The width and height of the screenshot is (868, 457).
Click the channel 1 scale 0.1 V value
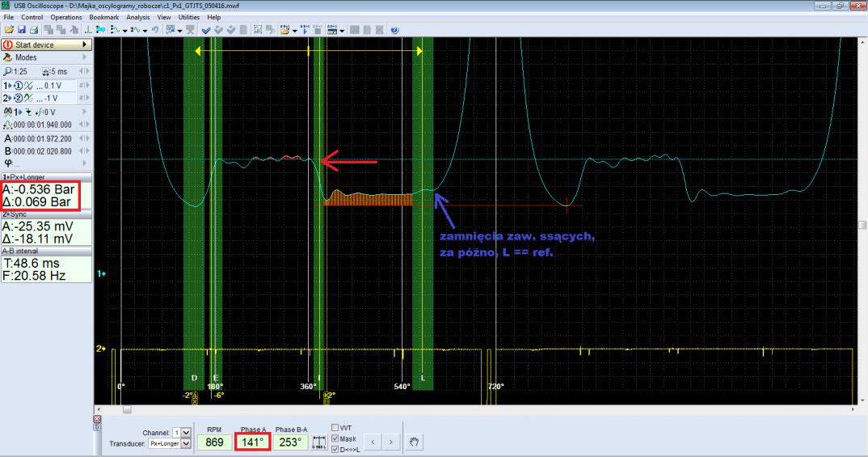[53, 86]
